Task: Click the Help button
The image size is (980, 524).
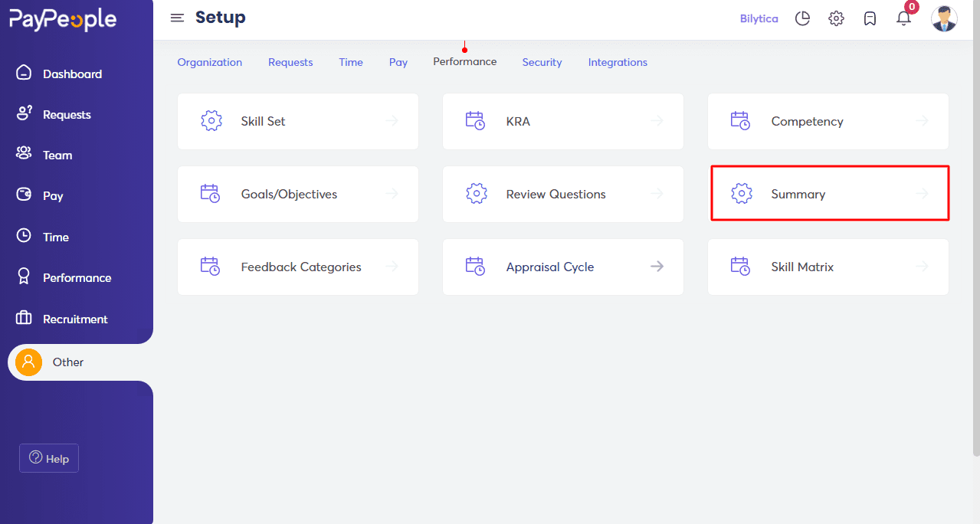Action: click(x=49, y=458)
